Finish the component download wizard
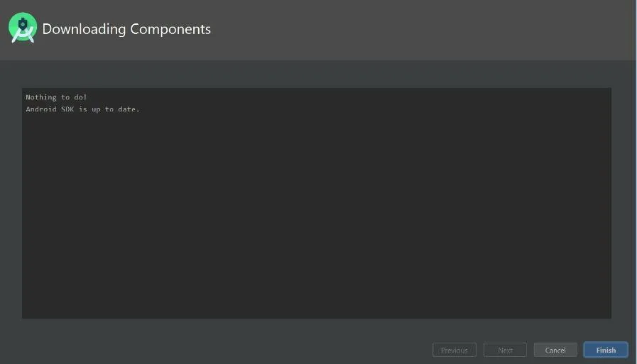 click(x=605, y=350)
